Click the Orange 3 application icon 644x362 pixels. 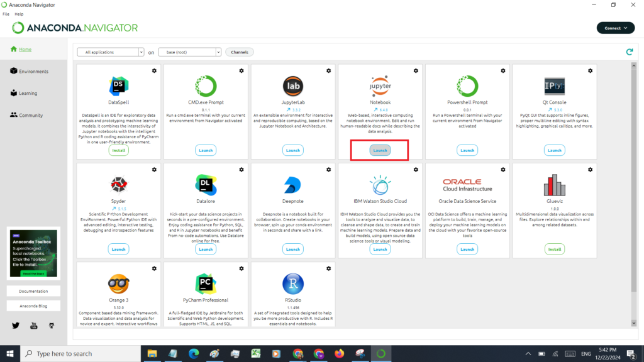118,283
